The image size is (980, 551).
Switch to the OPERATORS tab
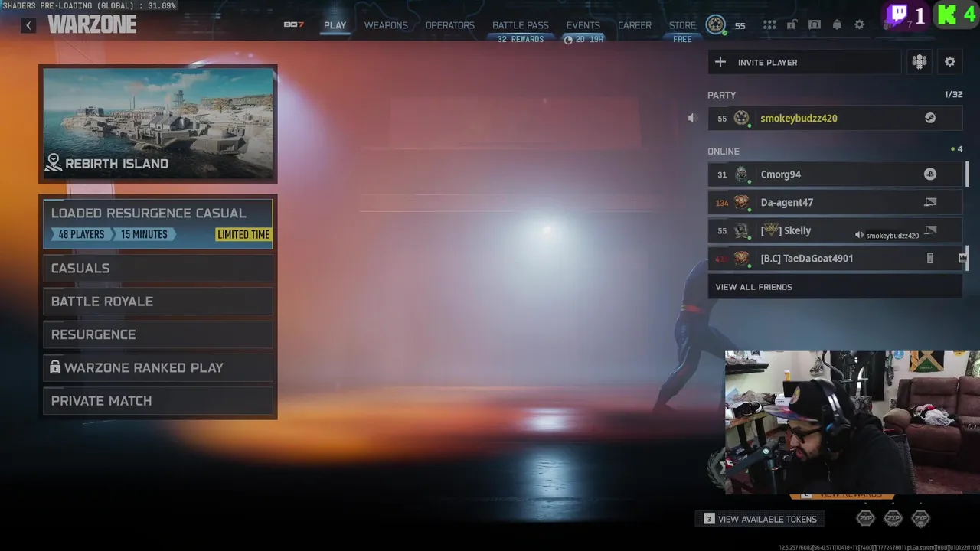click(450, 25)
